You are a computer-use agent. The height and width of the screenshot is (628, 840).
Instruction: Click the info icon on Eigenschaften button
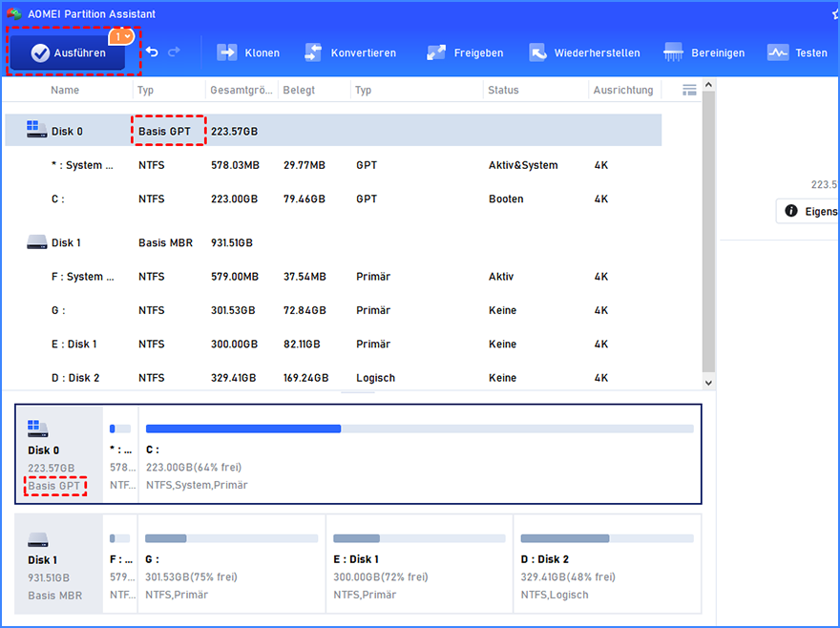click(x=790, y=211)
